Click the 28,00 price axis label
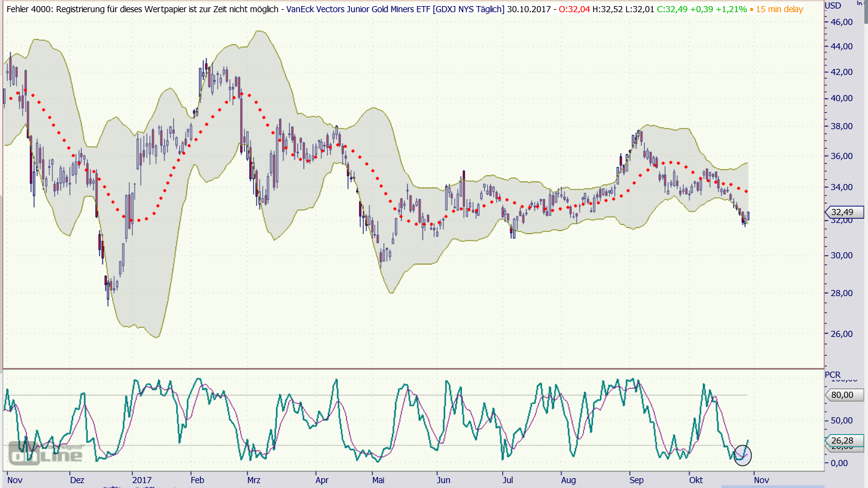 click(841, 292)
